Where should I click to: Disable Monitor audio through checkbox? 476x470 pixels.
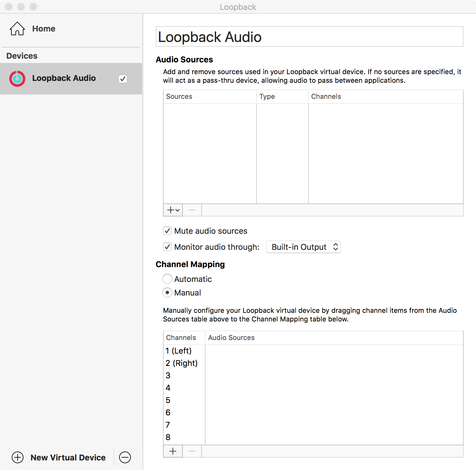[167, 247]
